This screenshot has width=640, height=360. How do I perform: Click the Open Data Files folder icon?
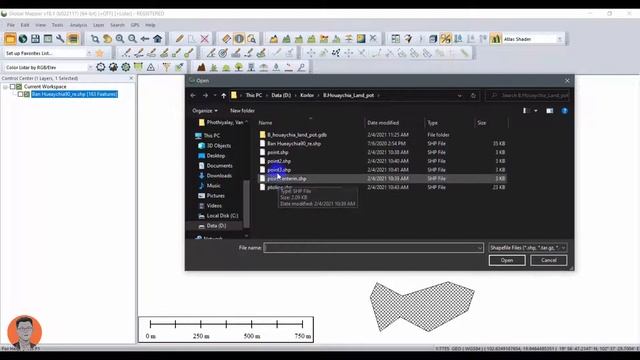coord(10,39)
